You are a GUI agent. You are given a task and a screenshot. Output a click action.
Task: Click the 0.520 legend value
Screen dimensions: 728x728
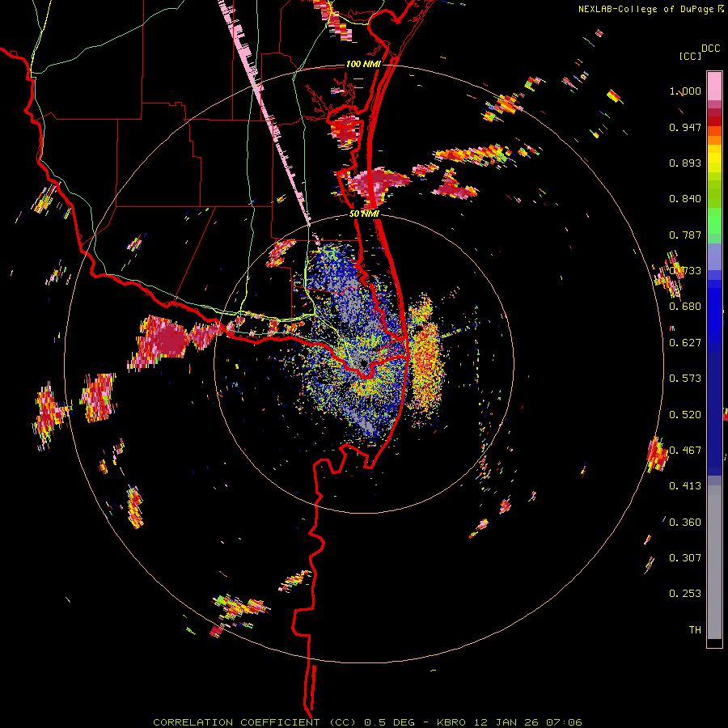pyautogui.click(x=685, y=415)
